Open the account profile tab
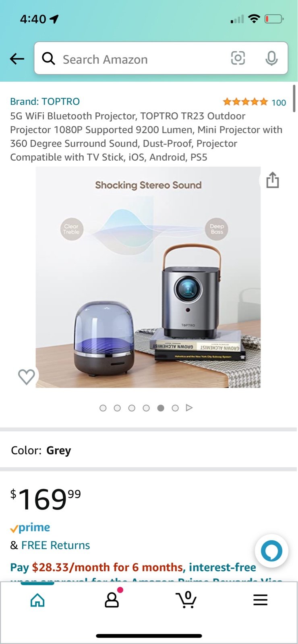The width and height of the screenshot is (298, 644). [112, 599]
